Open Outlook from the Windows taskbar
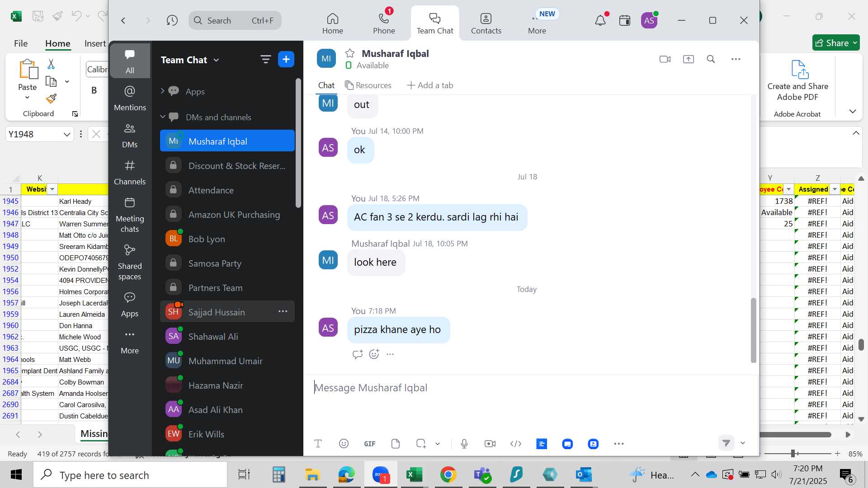Viewport: 868px width, 488px height. tap(583, 475)
